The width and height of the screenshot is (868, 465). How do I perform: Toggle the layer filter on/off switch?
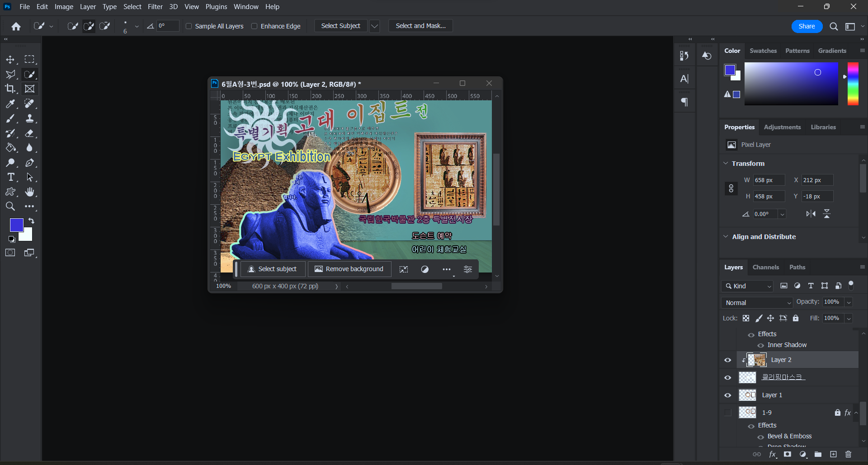point(851,285)
